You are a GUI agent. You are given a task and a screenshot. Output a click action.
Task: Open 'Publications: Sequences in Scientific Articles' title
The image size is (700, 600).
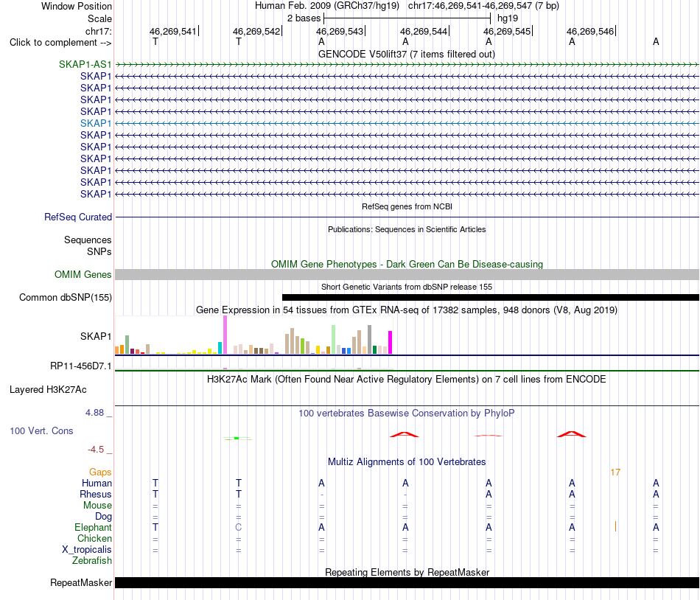(407, 229)
